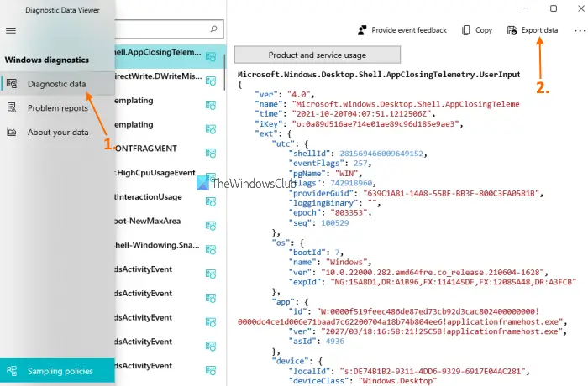This screenshot has height=386, width=588.
Task: Click the Copy clipboard icon
Action: [x=465, y=30]
